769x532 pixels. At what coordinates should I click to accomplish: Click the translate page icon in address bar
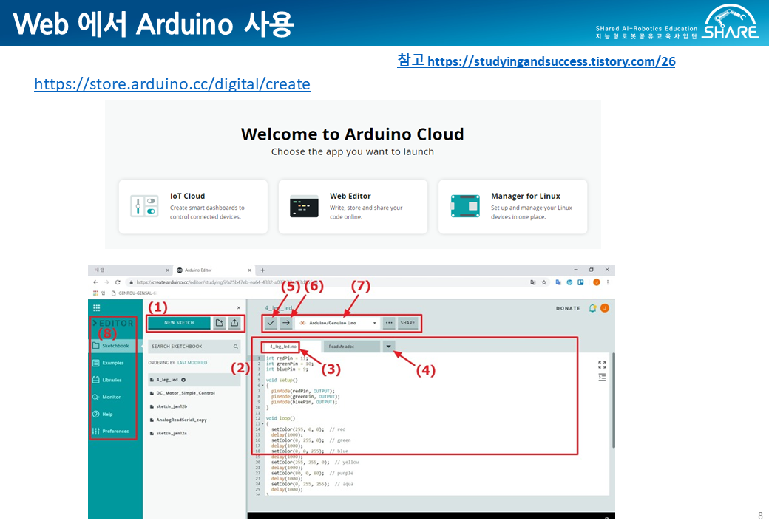tap(533, 282)
